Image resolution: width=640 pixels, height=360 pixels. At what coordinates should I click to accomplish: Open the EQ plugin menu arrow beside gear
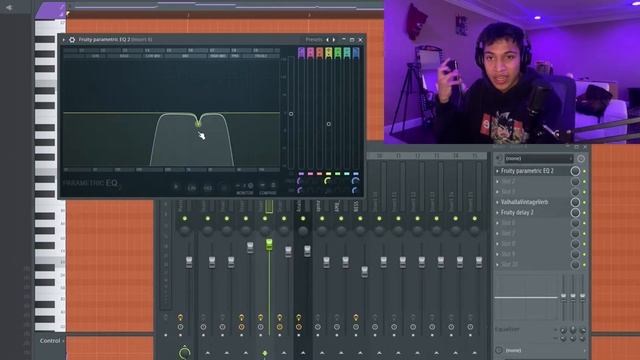click(64, 40)
